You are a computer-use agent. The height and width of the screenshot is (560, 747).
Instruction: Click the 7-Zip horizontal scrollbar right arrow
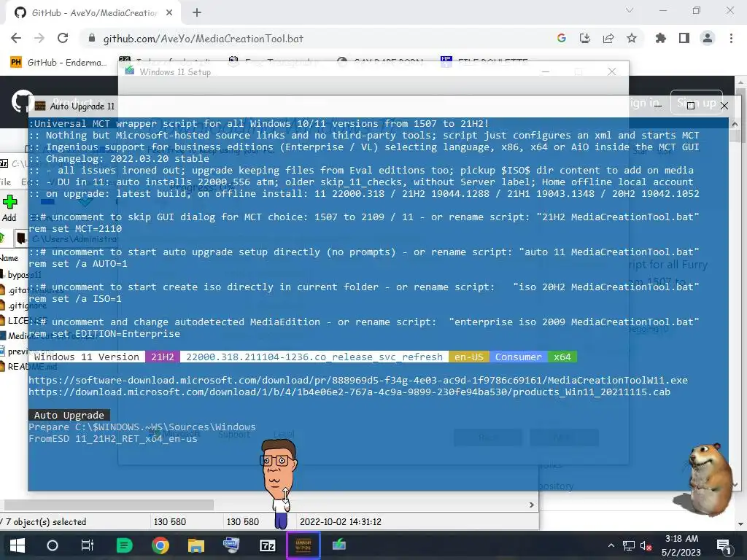click(532, 505)
